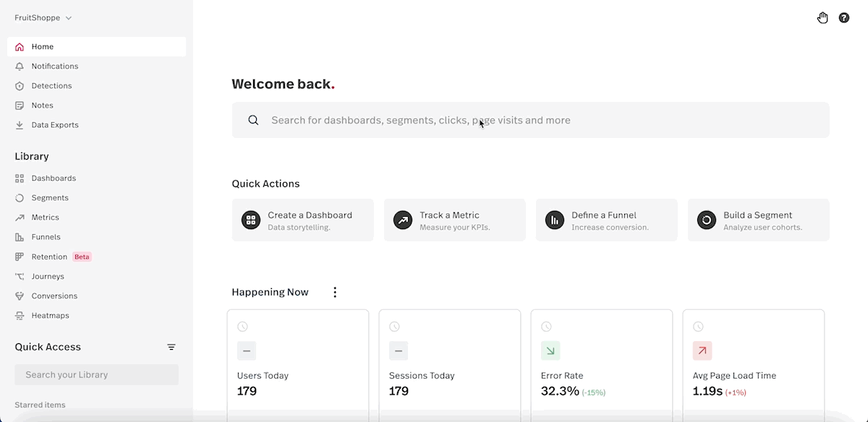Click the Track a Metric arrow icon
Viewport: 868px width, 422px height.
(x=403, y=220)
